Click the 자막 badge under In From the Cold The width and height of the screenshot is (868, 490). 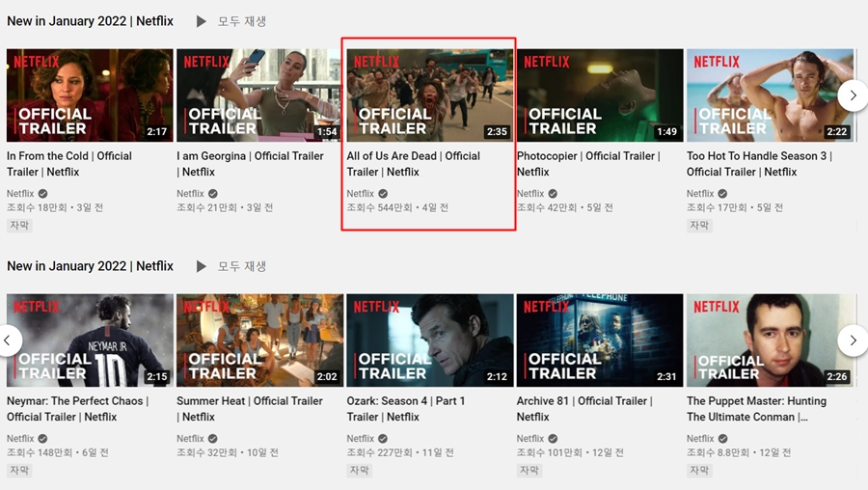(19, 226)
